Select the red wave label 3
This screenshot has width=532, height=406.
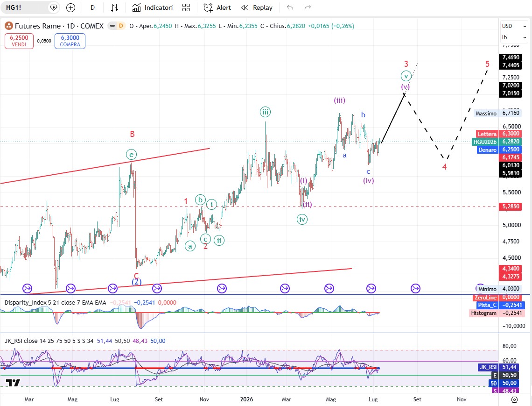coord(406,64)
